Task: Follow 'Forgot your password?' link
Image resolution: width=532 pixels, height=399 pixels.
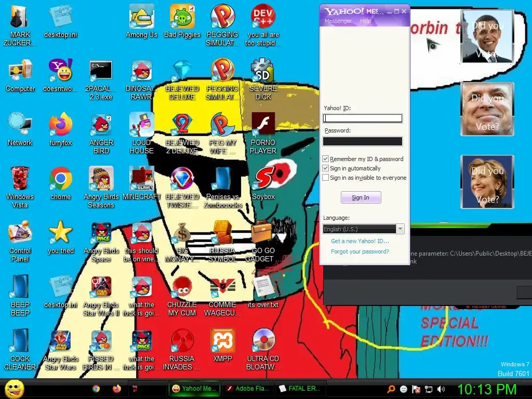Action: click(360, 251)
